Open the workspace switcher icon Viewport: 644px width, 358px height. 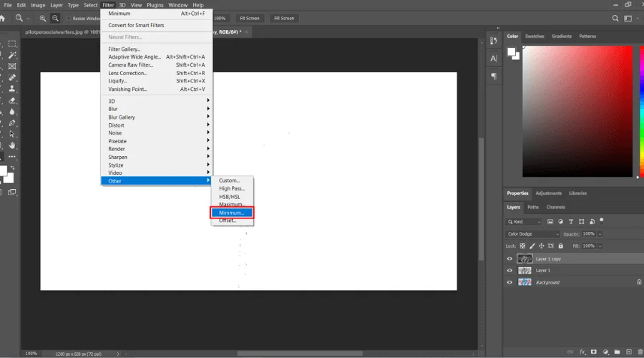coord(628,18)
